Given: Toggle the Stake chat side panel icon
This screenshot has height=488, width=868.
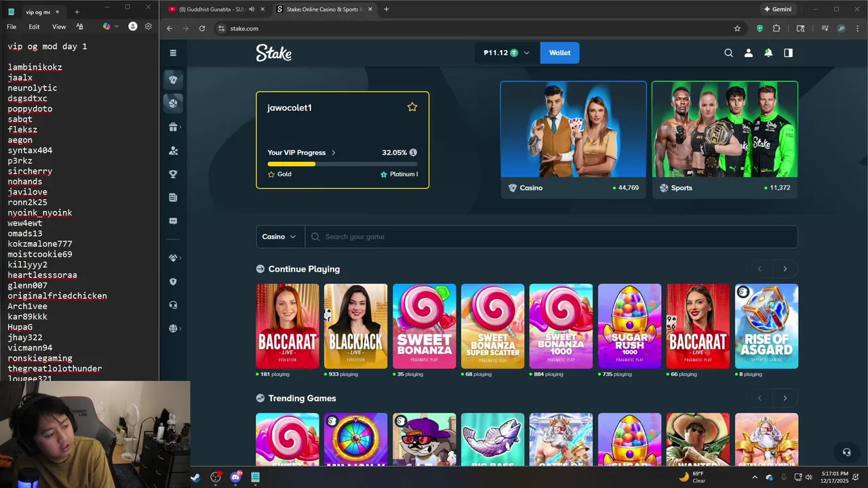Looking at the screenshot, I should pyautogui.click(x=788, y=53).
